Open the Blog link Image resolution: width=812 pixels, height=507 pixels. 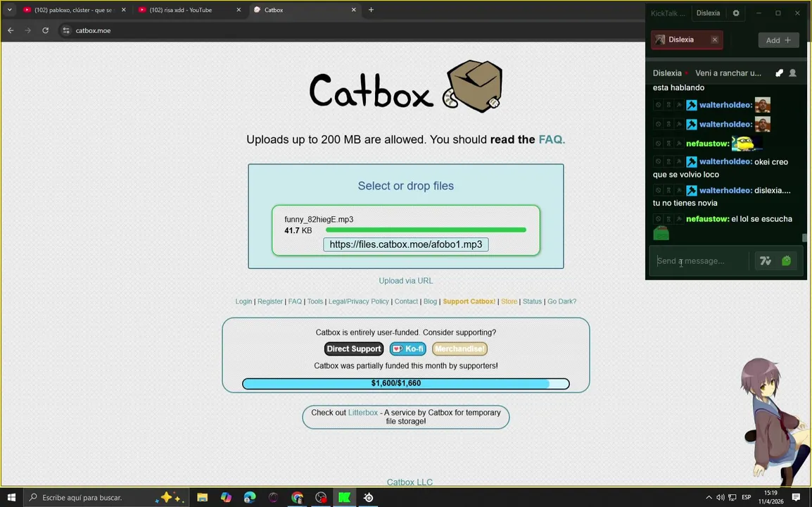[430, 301]
